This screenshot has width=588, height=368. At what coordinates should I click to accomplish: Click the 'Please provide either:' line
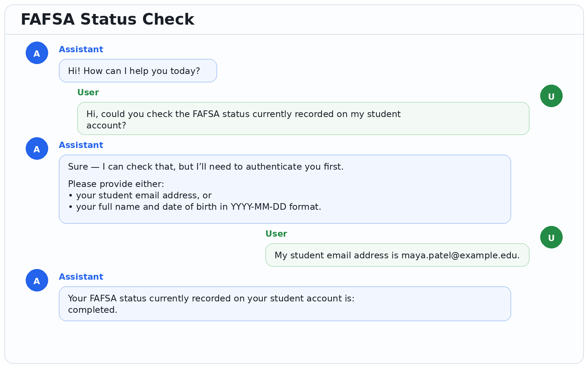[x=116, y=184]
